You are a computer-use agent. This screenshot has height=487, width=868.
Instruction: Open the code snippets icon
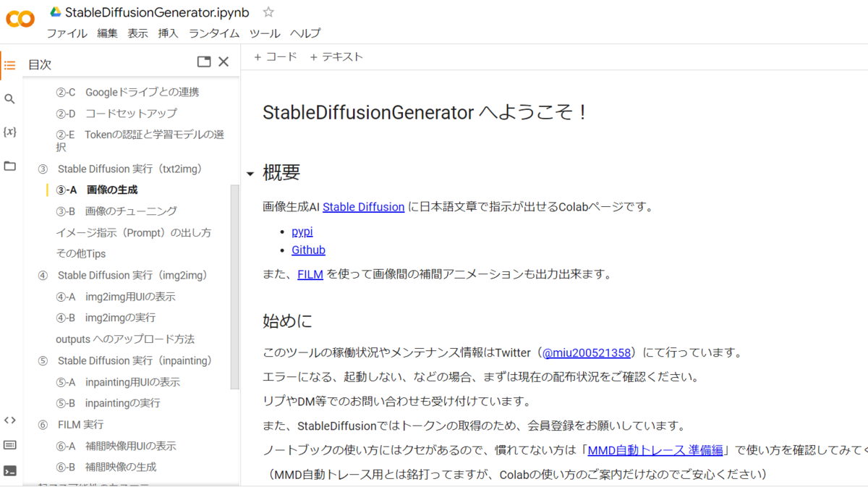9,420
